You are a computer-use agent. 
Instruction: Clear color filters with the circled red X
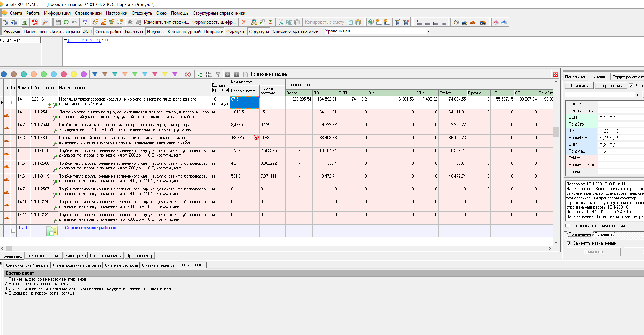pos(187,74)
